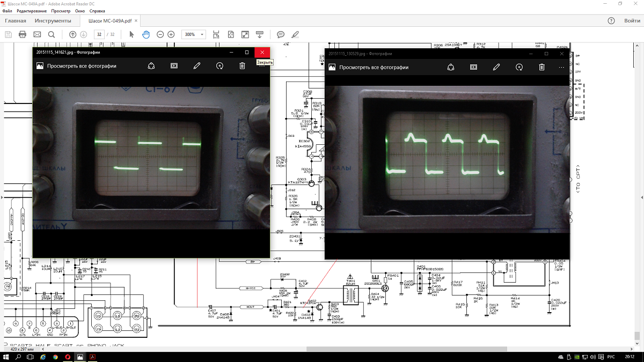Click the zoom in plus icon
The width and height of the screenshot is (644, 362).
pos(171,34)
